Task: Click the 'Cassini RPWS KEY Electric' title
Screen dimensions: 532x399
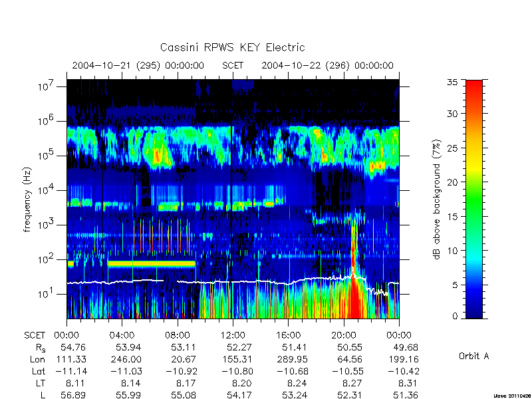Action: tap(232, 47)
